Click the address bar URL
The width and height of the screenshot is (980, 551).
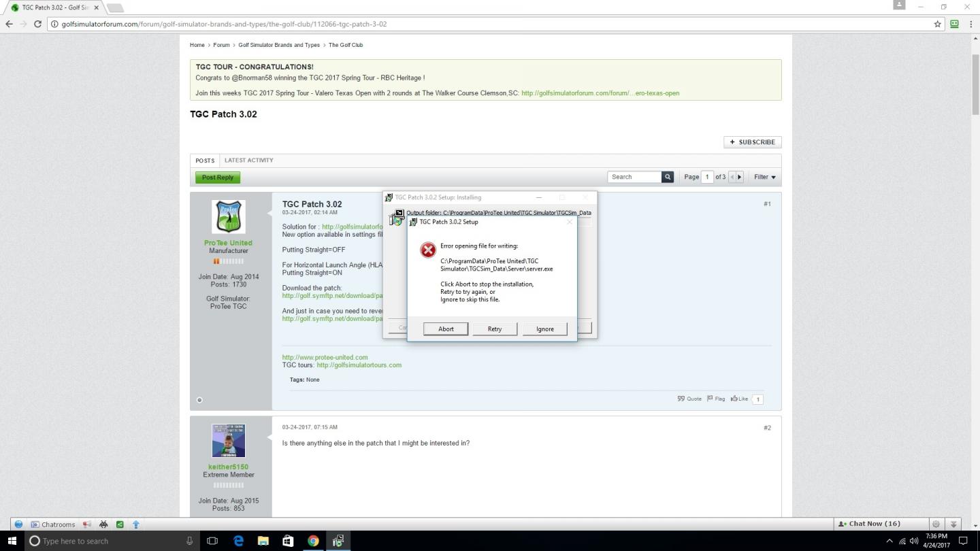(x=225, y=24)
